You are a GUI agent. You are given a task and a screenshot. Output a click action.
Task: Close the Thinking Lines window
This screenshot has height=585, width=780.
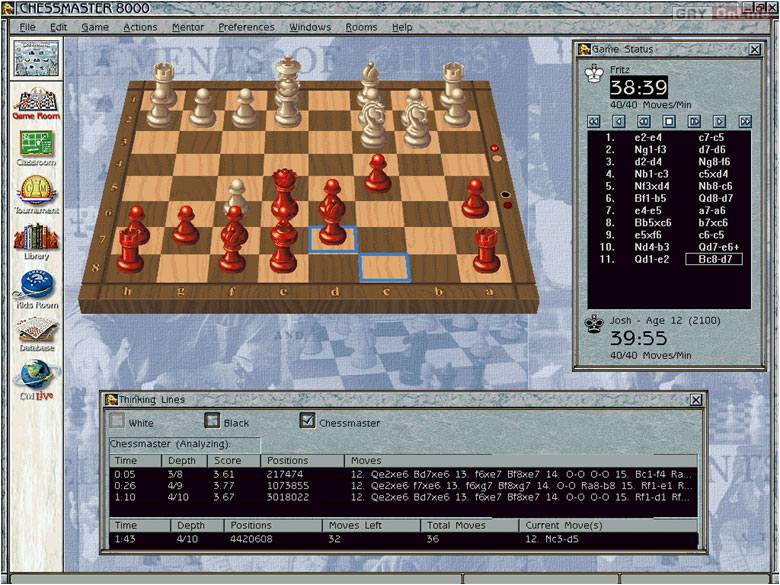pos(696,399)
